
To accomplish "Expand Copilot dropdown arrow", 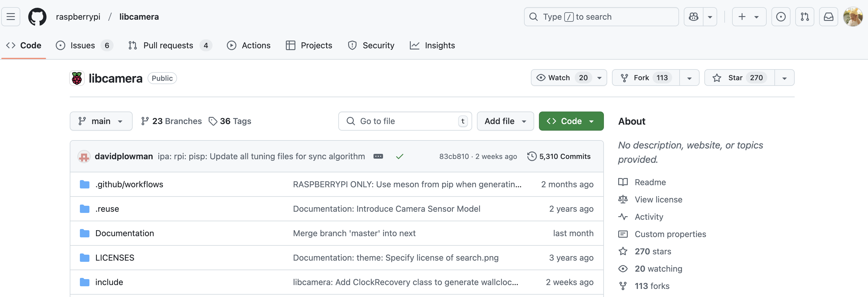I will 710,16.
